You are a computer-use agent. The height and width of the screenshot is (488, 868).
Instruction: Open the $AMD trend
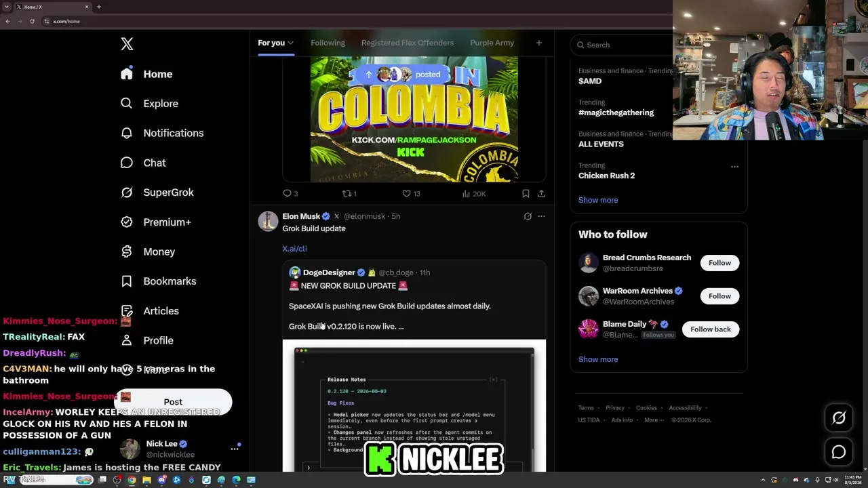590,81
